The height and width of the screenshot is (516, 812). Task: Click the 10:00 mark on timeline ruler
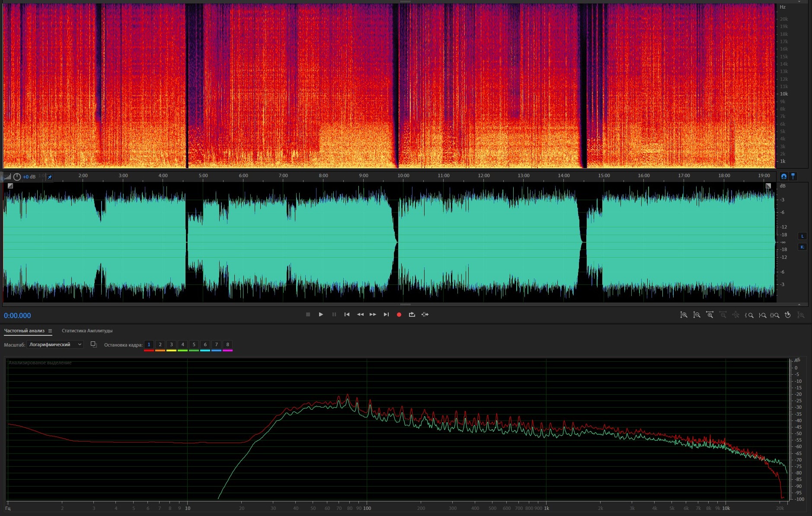403,176
